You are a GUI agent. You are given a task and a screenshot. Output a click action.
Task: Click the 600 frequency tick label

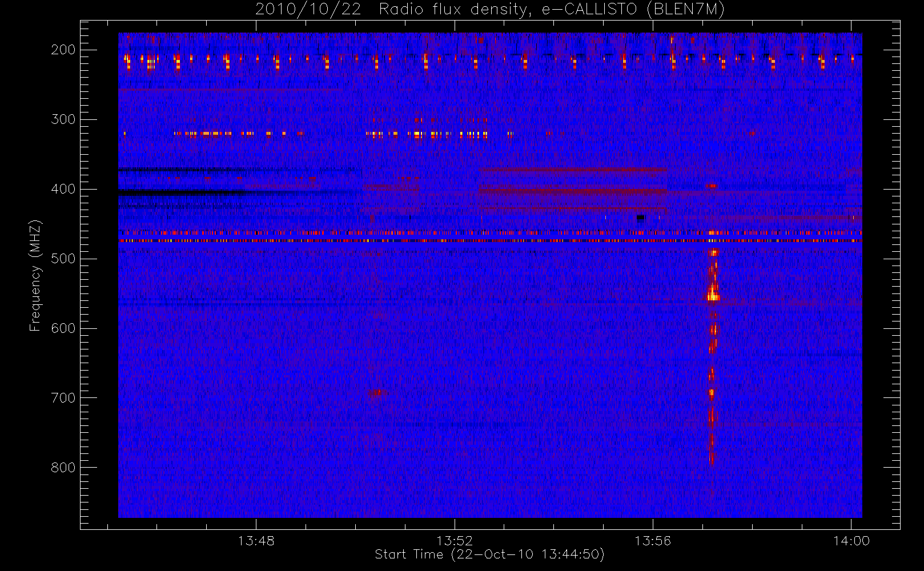[x=63, y=328]
